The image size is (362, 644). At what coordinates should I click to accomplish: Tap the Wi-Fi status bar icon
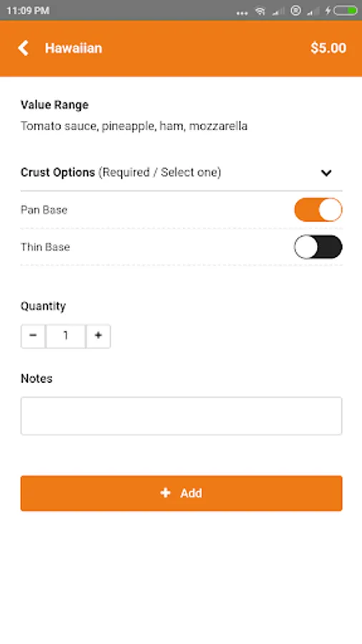click(x=260, y=11)
